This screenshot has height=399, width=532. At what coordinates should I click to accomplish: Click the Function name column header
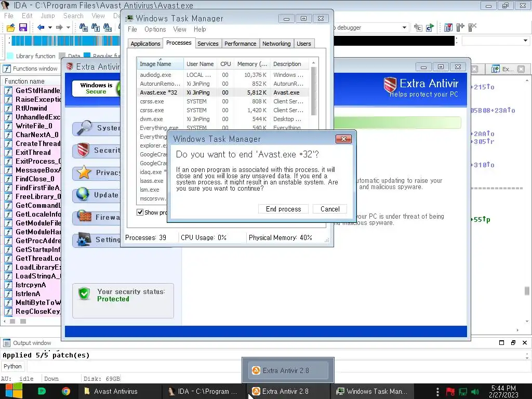pos(32,82)
